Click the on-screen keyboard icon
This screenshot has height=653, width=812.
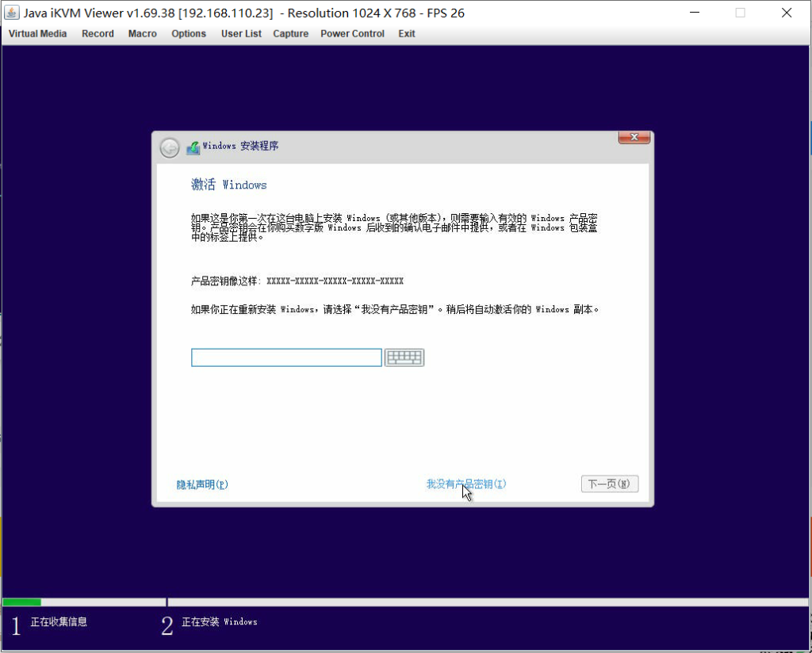point(404,358)
